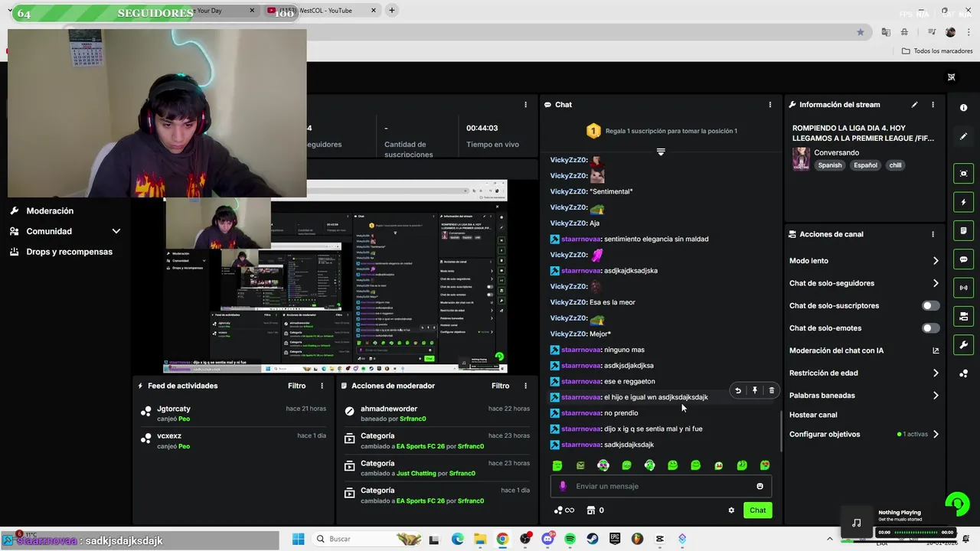Click the chat scrollbar
Image resolution: width=980 pixels, height=551 pixels.
781,431
